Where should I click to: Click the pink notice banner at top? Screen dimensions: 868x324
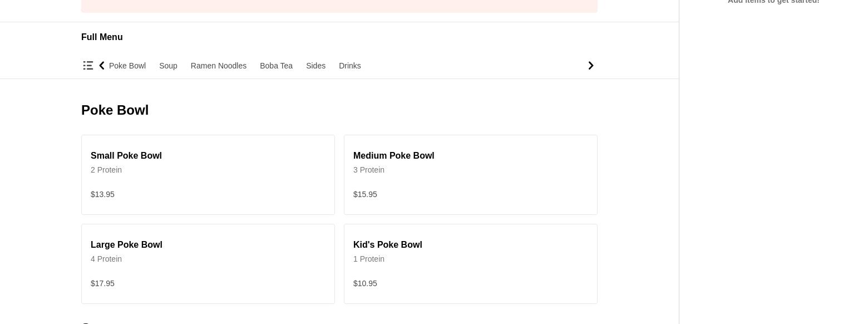coord(339,6)
